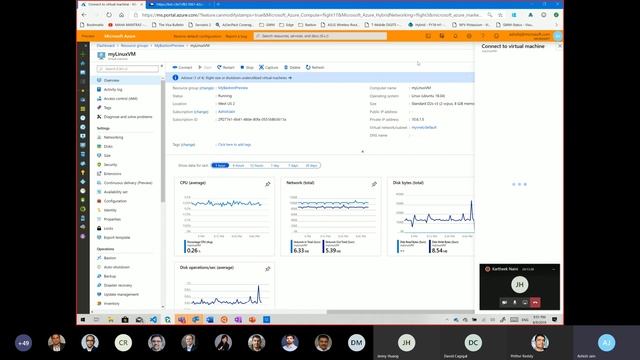Pin the CPU (average) chart
This screenshot has width=640, height=360.
[x=268, y=184]
